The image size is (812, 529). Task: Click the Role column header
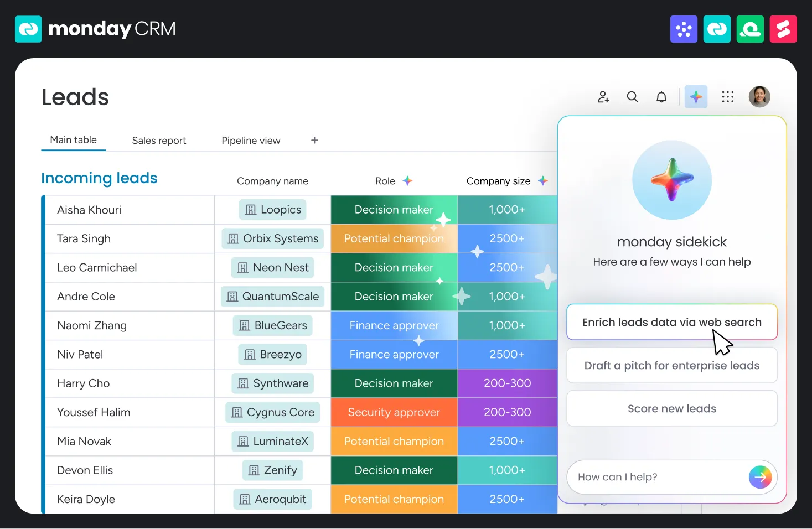(385, 181)
